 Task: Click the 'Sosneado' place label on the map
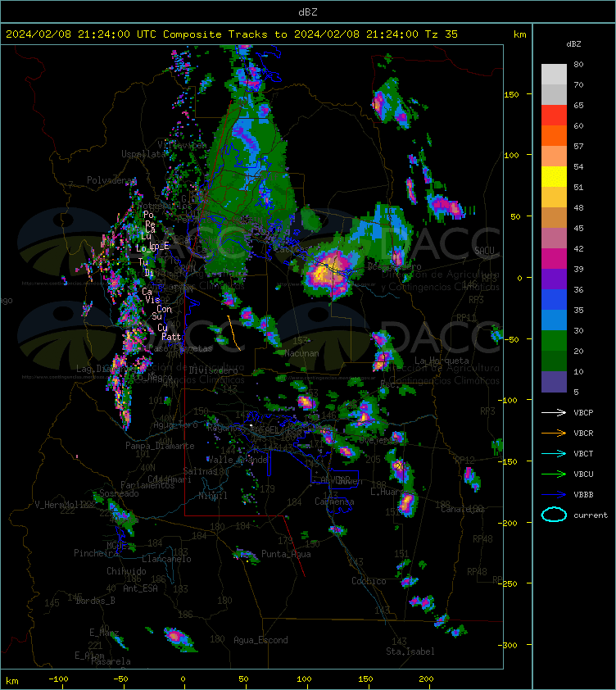(x=119, y=493)
